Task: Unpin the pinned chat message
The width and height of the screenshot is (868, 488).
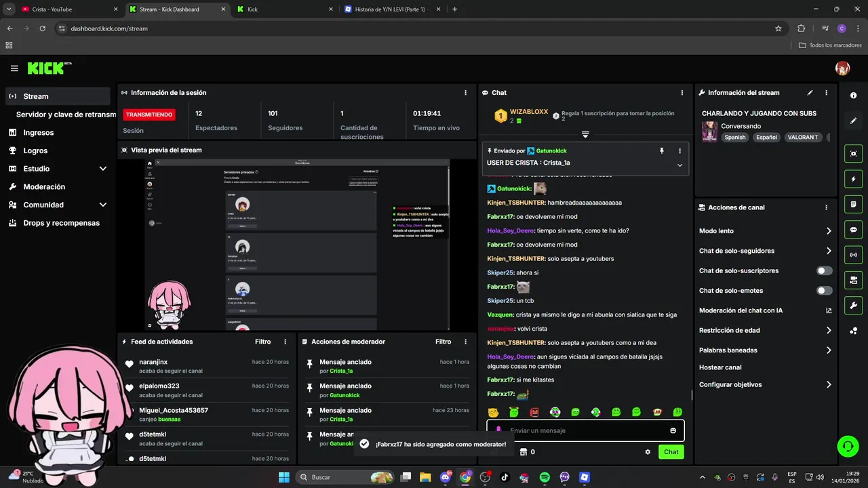Action: point(662,150)
